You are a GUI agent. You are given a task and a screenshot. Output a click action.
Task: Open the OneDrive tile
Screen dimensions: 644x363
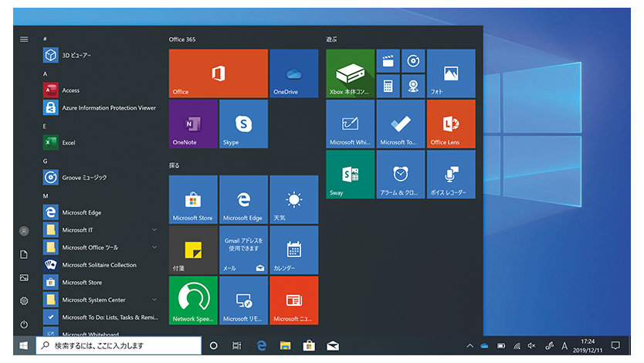tap(293, 73)
